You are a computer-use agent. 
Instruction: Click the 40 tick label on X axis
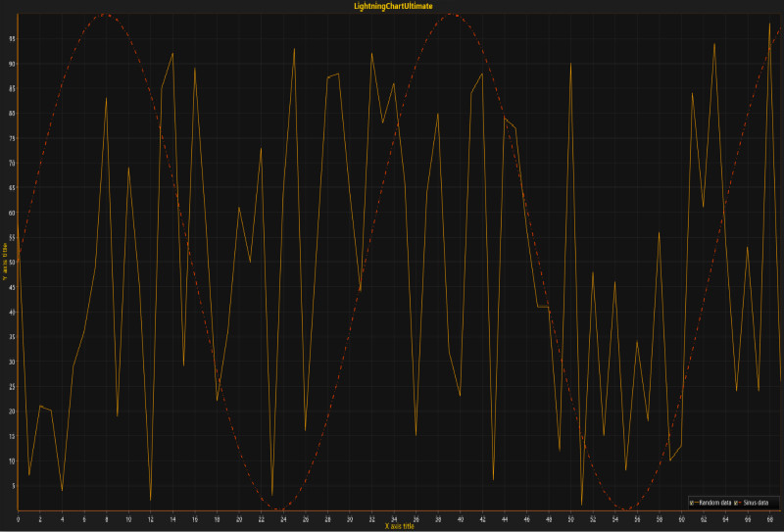[x=461, y=517]
